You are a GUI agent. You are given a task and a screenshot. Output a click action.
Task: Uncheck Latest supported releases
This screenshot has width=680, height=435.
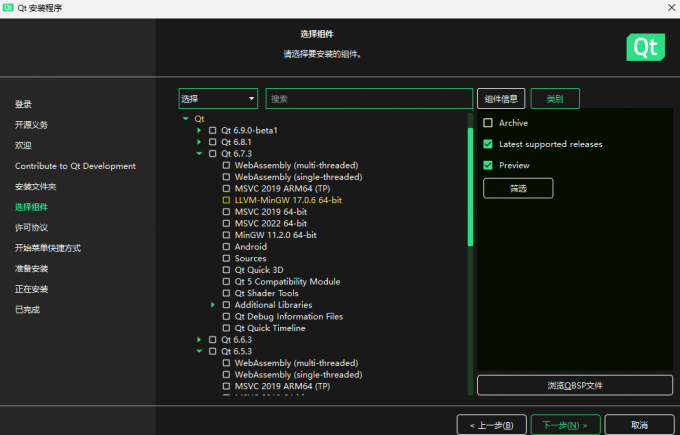coord(488,144)
